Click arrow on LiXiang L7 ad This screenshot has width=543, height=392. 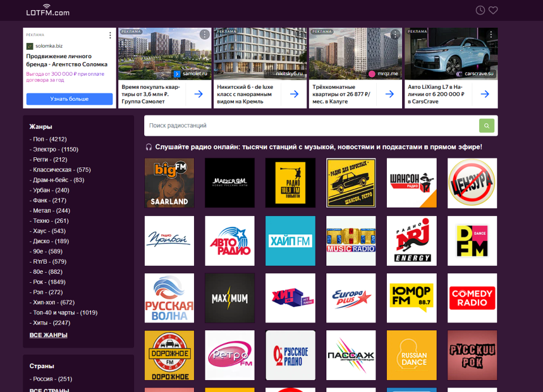(x=485, y=94)
